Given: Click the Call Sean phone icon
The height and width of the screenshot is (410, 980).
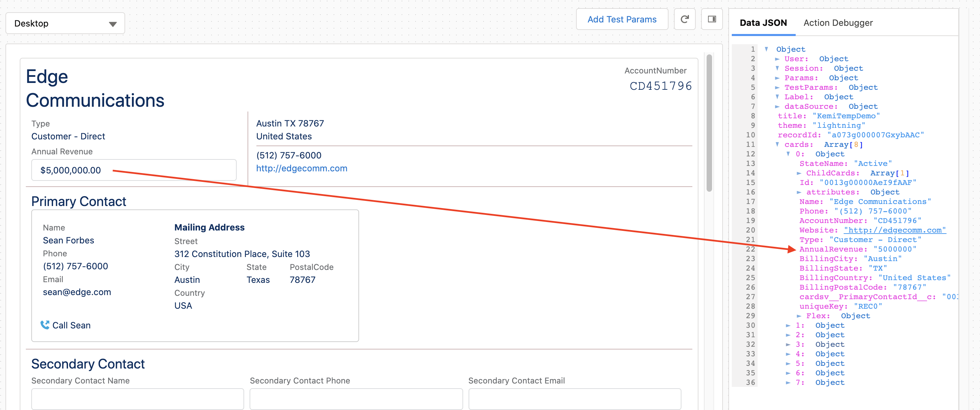Looking at the screenshot, I should click(45, 325).
